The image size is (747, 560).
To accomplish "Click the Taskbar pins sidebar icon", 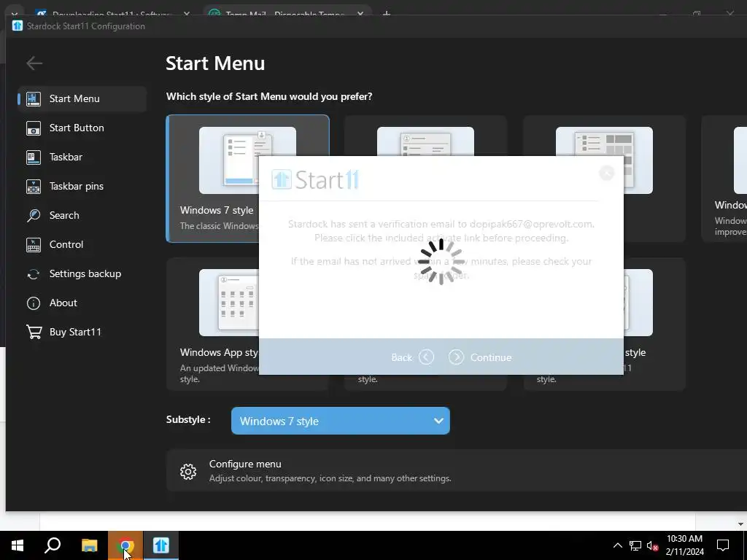I will (x=34, y=186).
